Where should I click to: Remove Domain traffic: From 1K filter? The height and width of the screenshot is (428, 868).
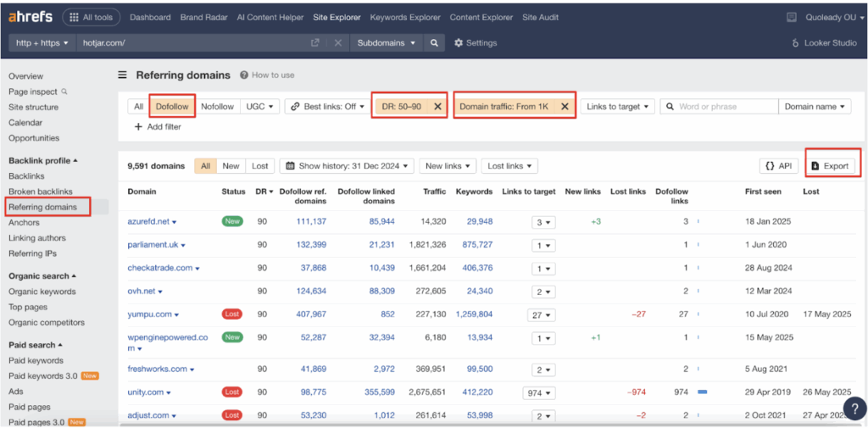[x=565, y=106]
